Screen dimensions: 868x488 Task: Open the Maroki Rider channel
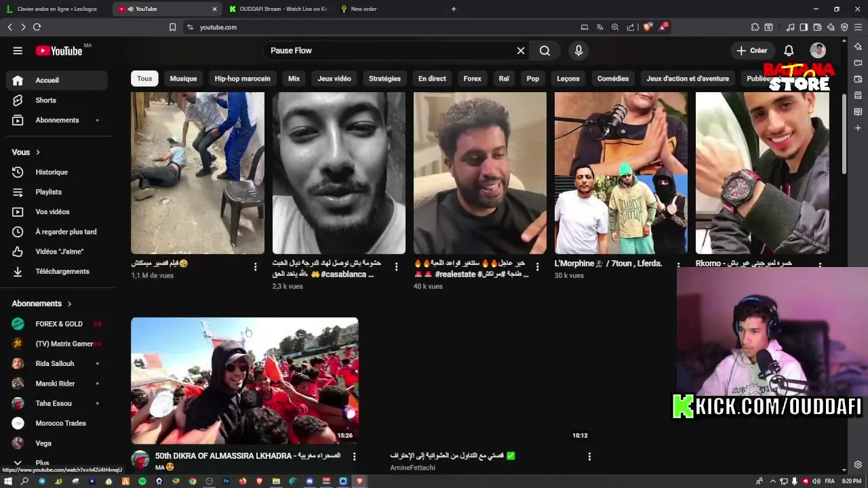click(x=57, y=384)
